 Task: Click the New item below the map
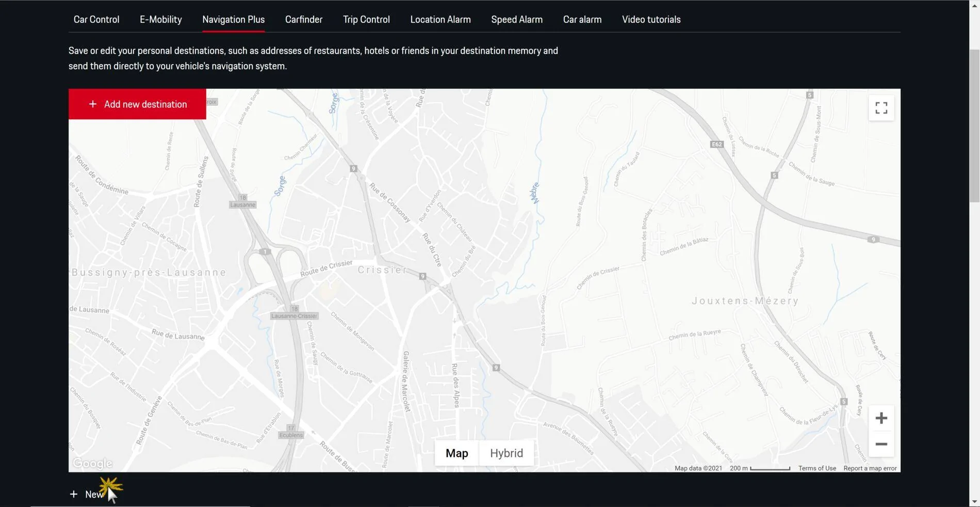(x=87, y=495)
